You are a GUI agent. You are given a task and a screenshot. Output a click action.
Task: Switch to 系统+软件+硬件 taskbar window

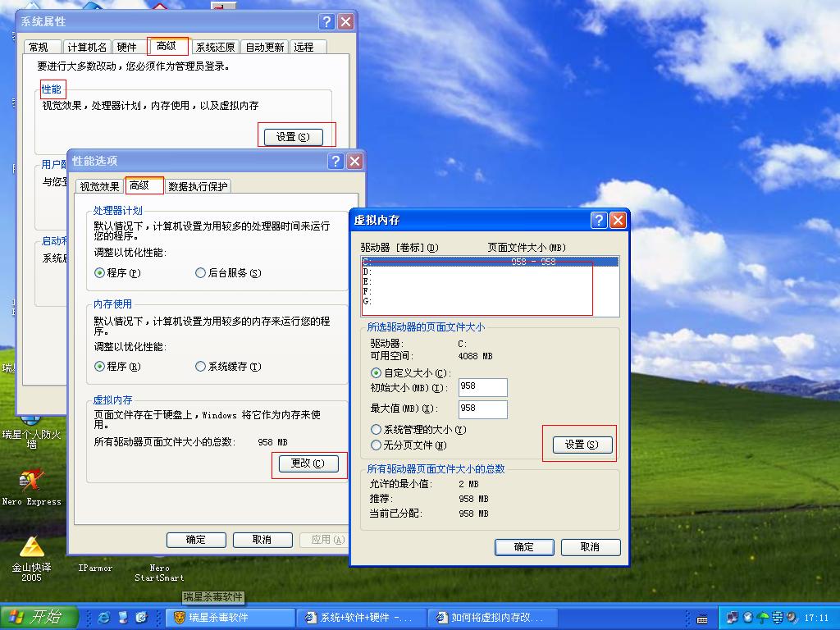point(362,618)
